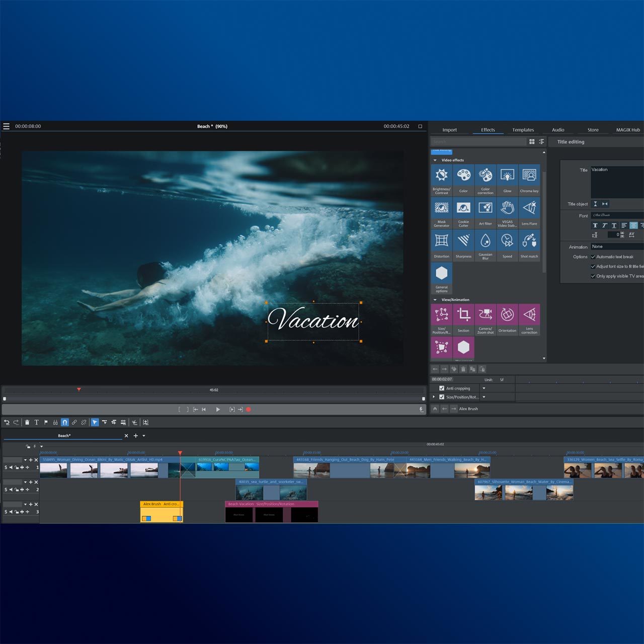Screen dimensions: 644x644
Task: Toggle bold text formatting
Action: point(595,225)
